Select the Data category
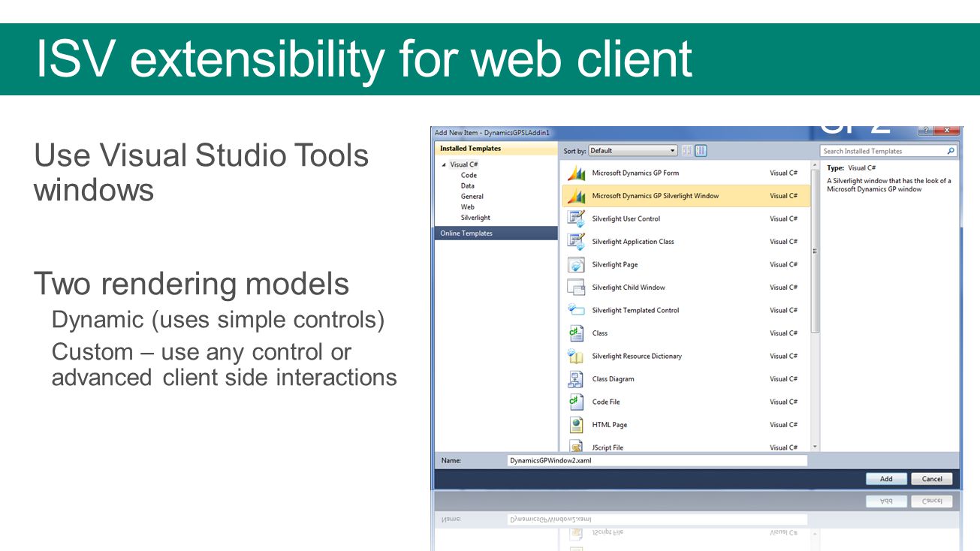 (x=468, y=185)
